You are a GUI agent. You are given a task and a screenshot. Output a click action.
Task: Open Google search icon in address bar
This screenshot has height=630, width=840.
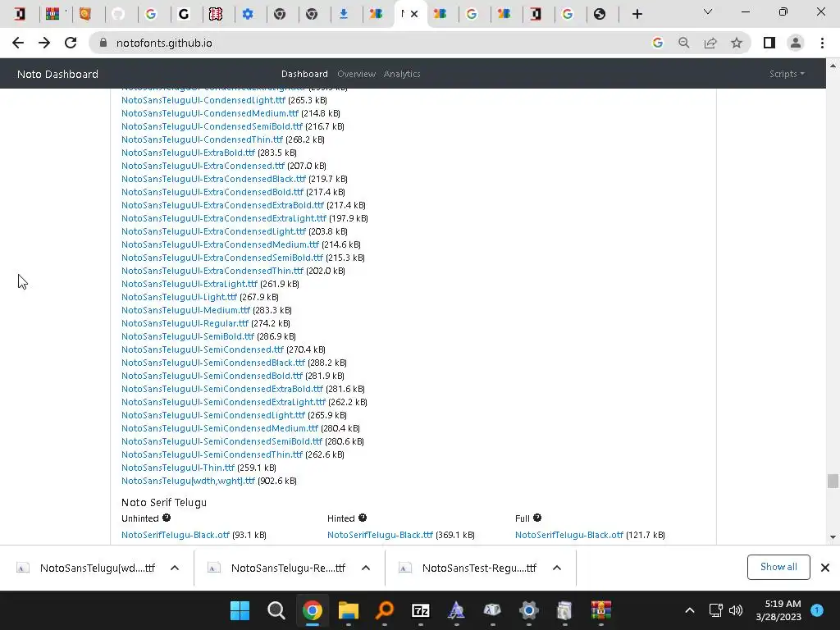657,43
